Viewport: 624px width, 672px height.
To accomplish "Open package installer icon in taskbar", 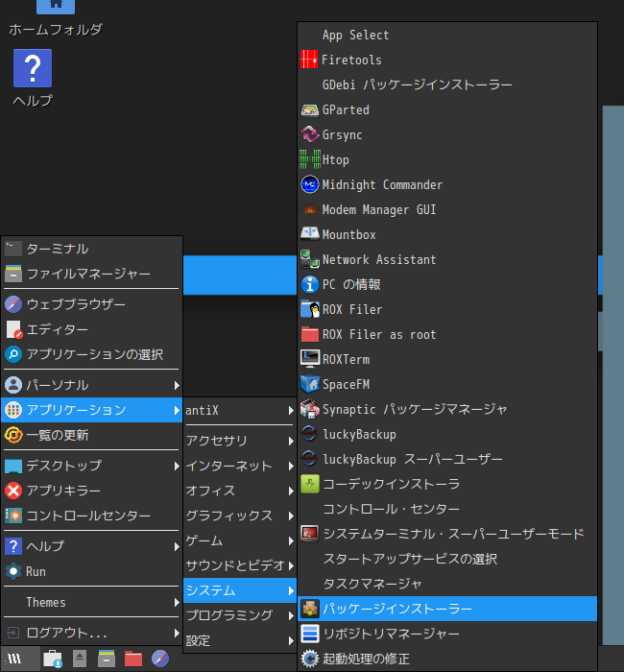I will pyautogui.click(x=53, y=659).
